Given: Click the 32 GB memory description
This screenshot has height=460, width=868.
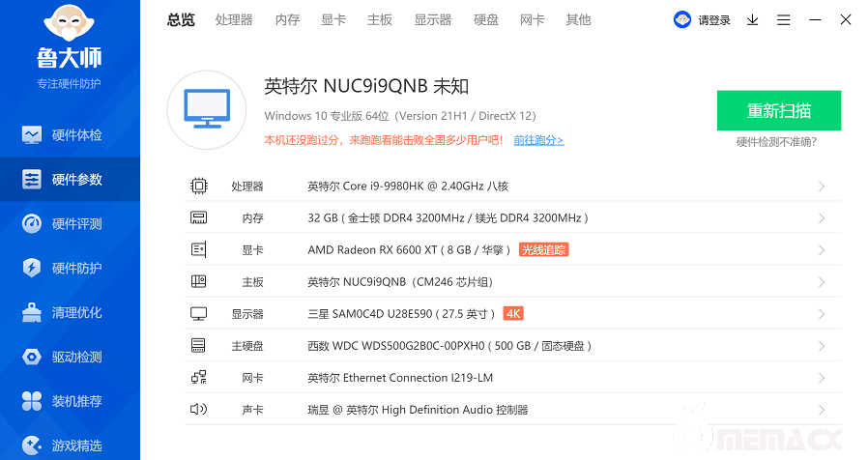Looking at the screenshot, I should click(x=448, y=218).
